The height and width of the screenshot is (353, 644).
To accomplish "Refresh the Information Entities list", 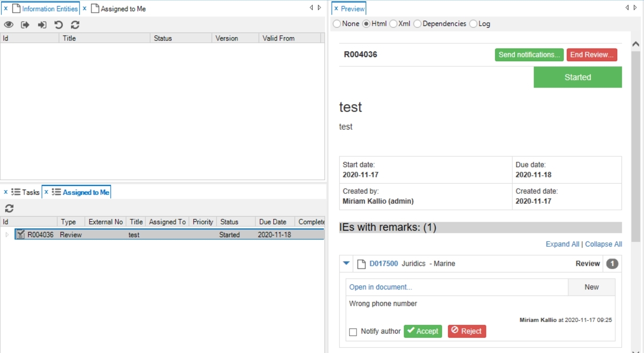I will [75, 25].
